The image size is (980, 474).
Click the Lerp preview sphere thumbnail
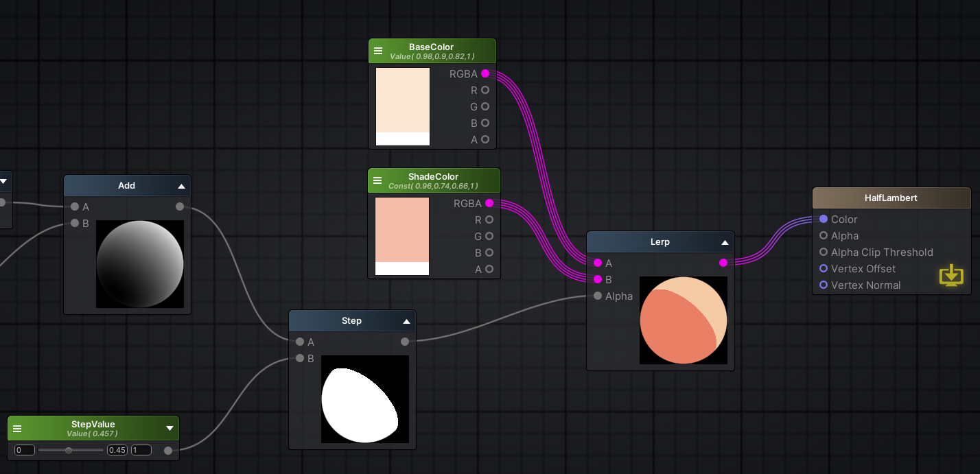(683, 320)
